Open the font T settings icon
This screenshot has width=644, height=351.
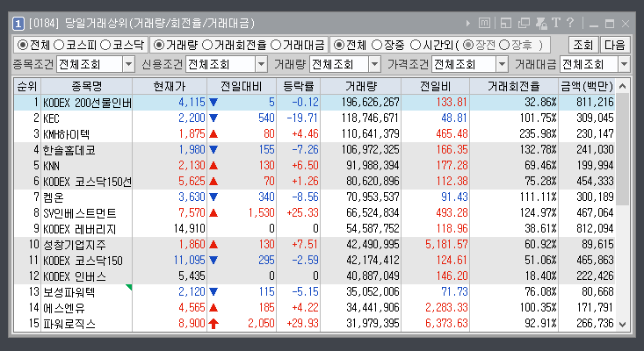(556, 23)
